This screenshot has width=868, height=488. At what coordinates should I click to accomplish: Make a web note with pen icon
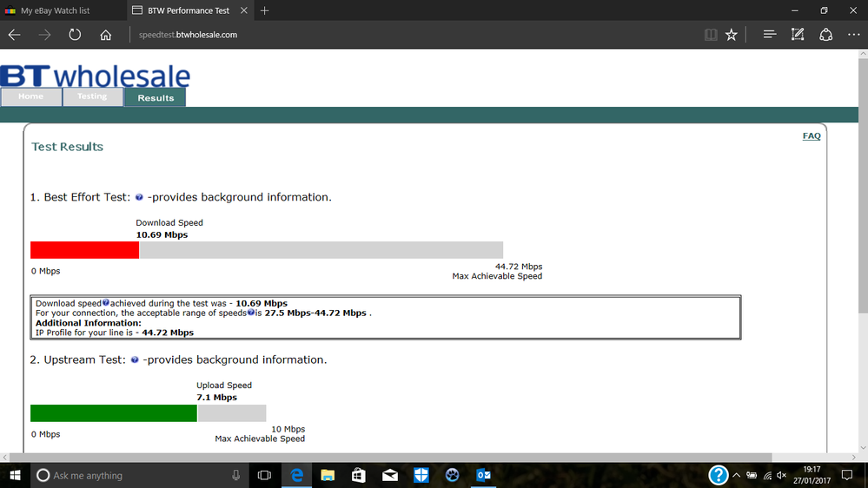click(797, 35)
